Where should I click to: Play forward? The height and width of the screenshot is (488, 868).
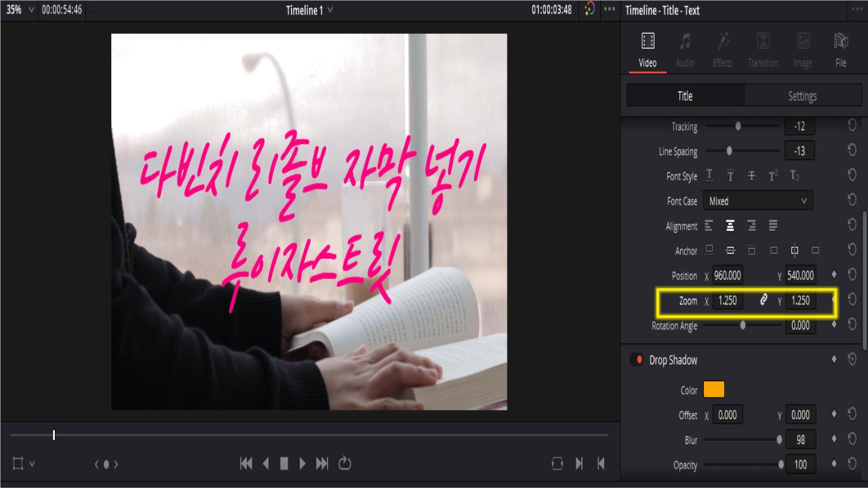[x=302, y=464]
